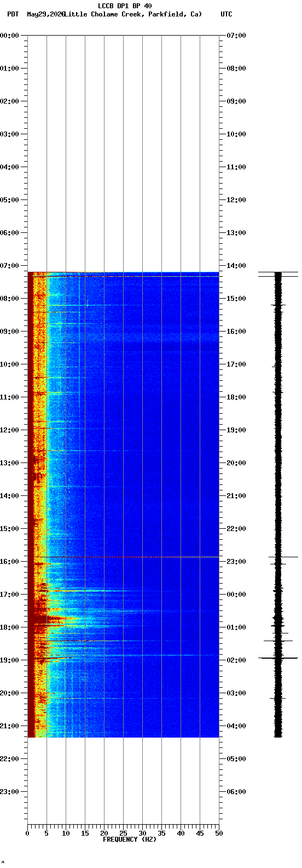This screenshot has width=302, height=868.
Task: Click the 'Little Cholame Creek, Parkfield, Ca' location text
Action: pyautogui.click(x=133, y=14)
